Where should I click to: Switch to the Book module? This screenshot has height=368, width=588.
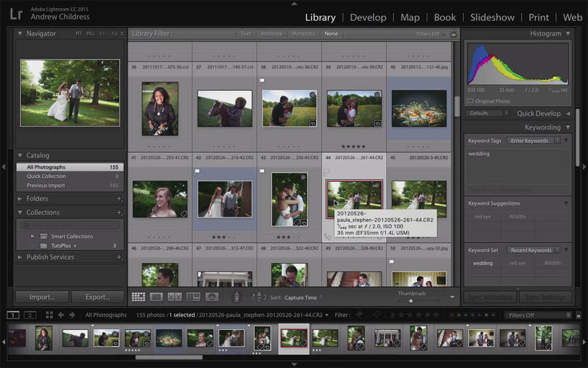click(x=445, y=17)
